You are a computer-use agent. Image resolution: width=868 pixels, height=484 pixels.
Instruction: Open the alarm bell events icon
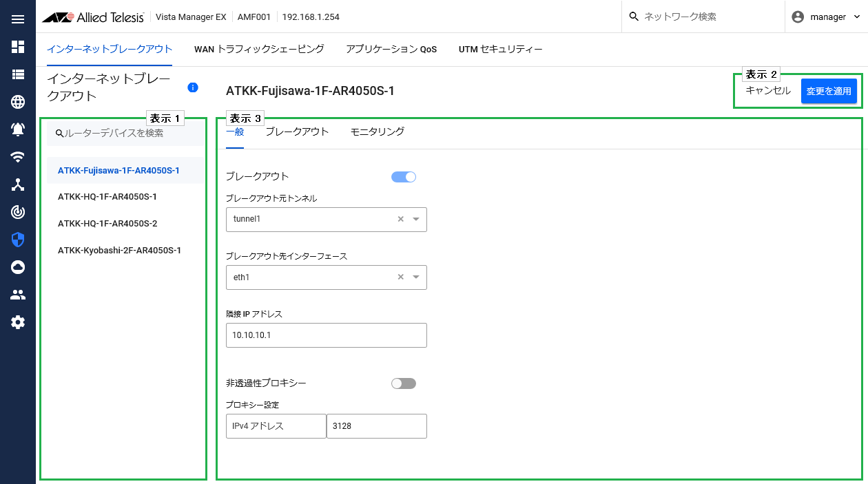[x=18, y=129]
